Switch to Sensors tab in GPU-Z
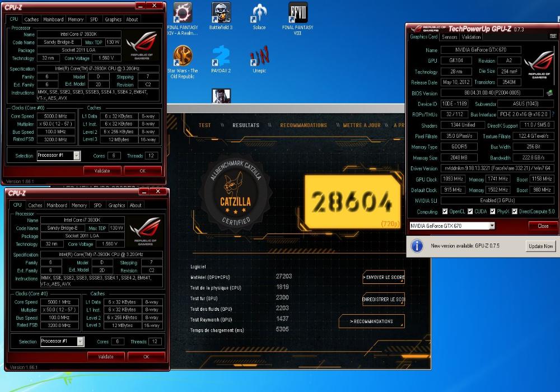The width and height of the screenshot is (560, 392). (449, 37)
